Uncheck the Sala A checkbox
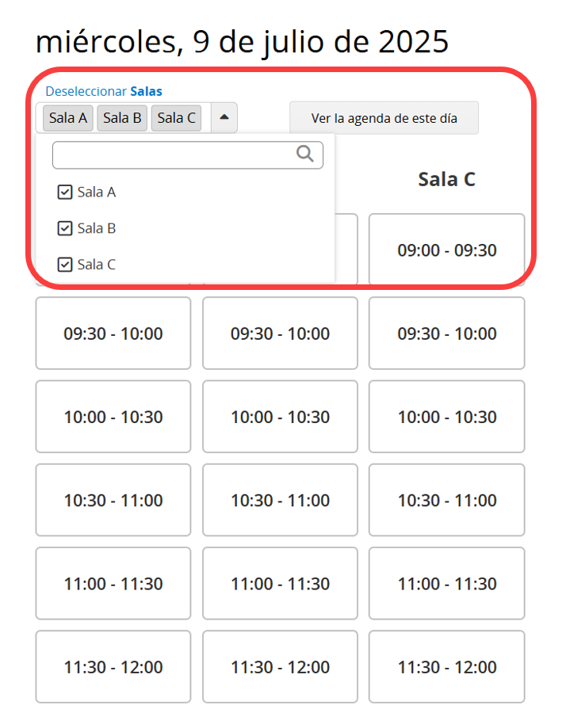Image resolution: width=566 pixels, height=728 pixels. click(64, 192)
